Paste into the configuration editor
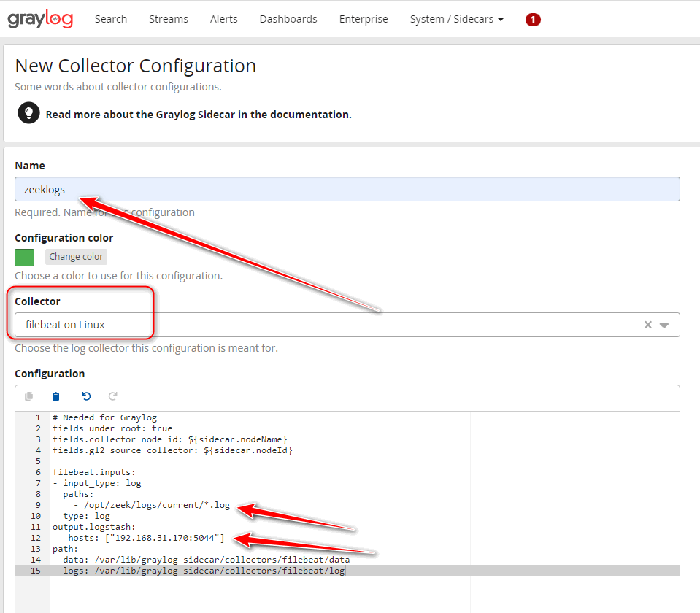The image size is (700, 613). [55, 396]
